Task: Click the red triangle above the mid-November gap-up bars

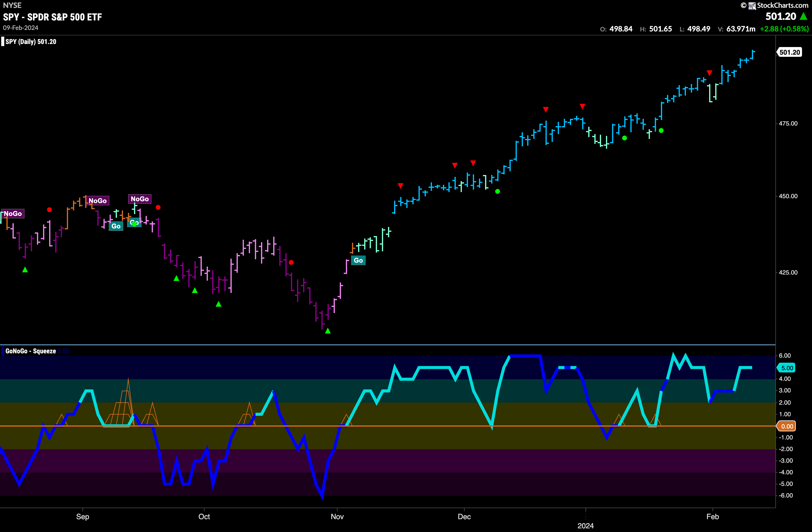Action: [x=401, y=186]
